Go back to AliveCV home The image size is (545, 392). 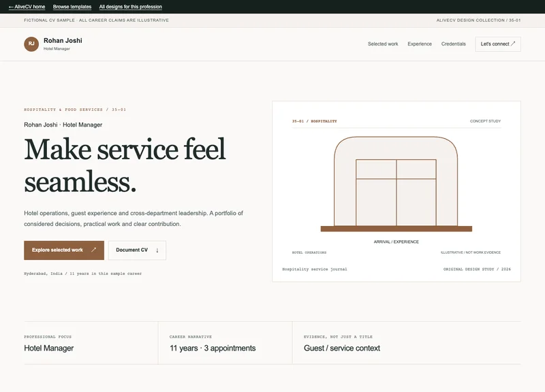pos(27,7)
